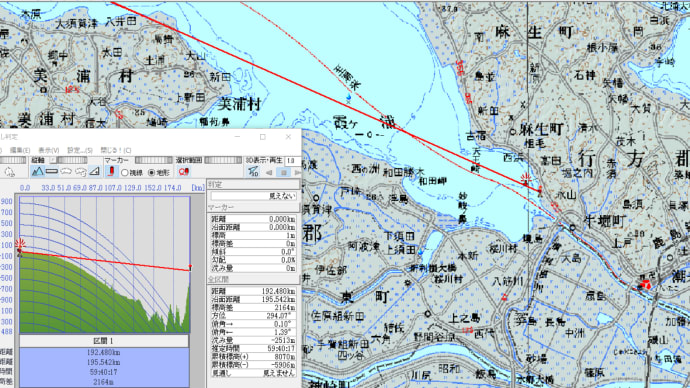This screenshot has width=690, height=388.
Task: Click the マーカー section header in info panel
Action: coord(253,207)
